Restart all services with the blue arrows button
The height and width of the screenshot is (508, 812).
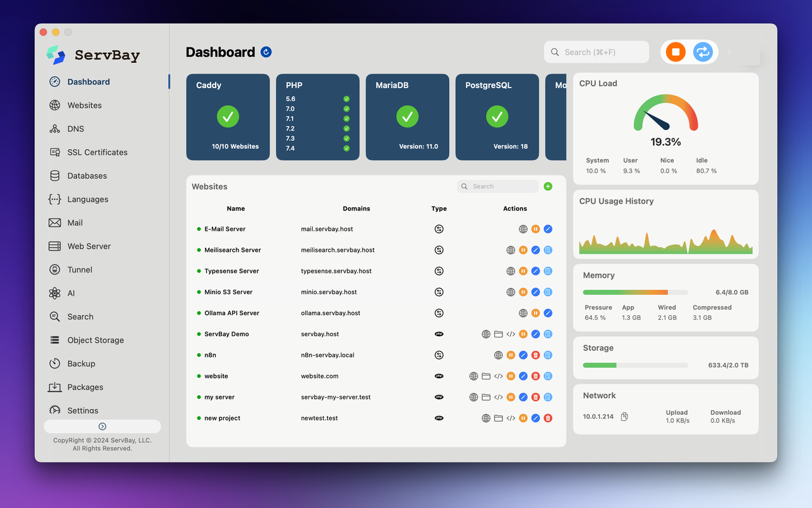click(x=703, y=52)
